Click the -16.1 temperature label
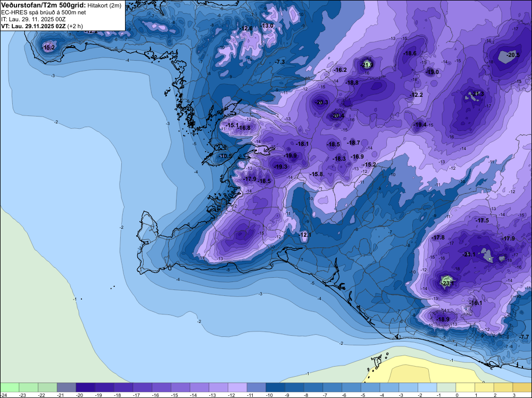 click(476, 303)
